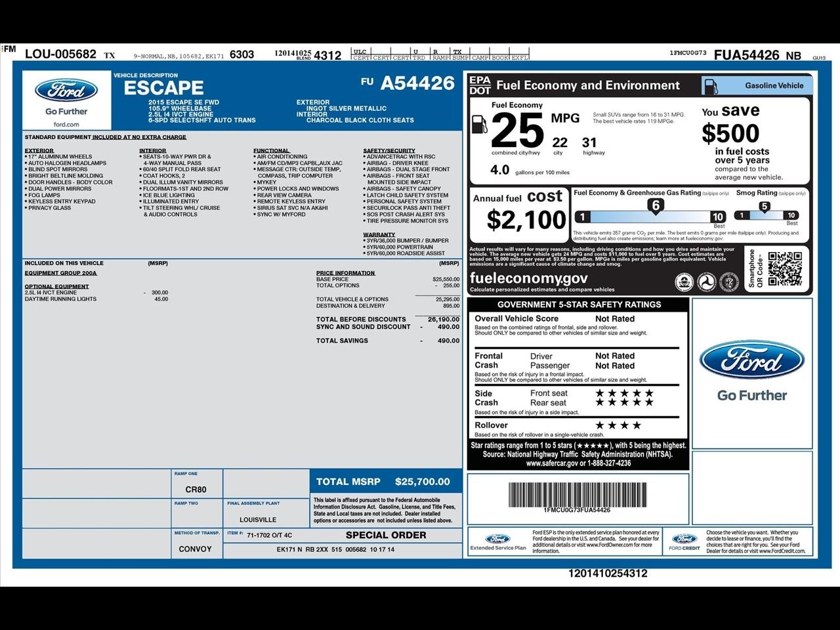Viewport: 840px width, 630px height.
Task: Click the EPA leaf emblem under fueleconomy.gov
Action: 684,282
